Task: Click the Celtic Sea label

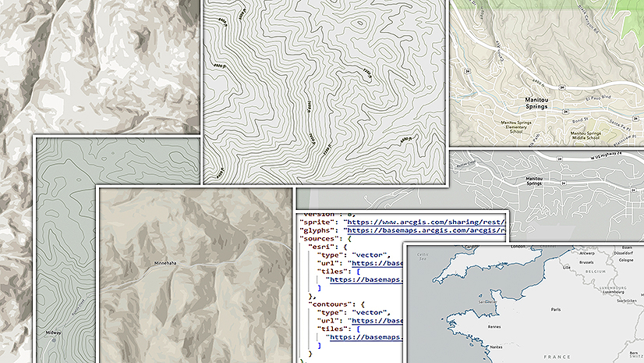Action: pos(423,257)
